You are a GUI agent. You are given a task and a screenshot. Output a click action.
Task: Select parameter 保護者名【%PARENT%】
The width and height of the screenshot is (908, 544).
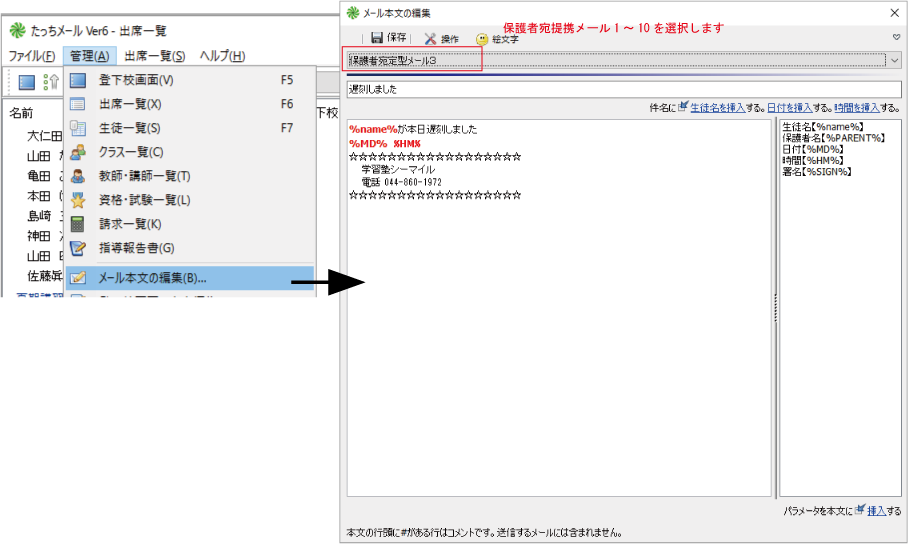point(833,138)
